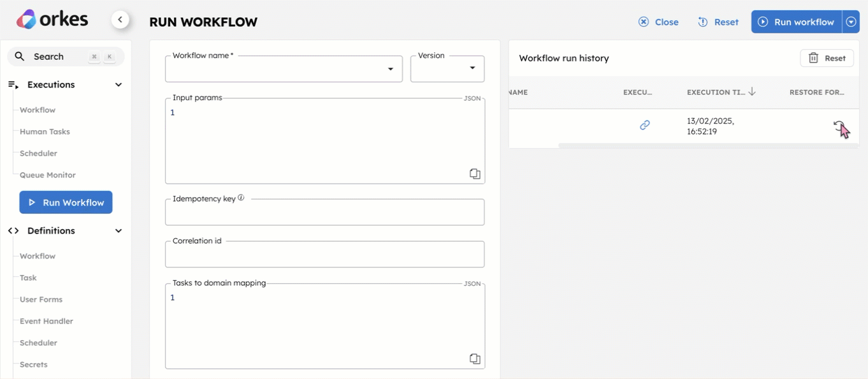
Task: Open Event Handler page
Action: click(x=47, y=321)
